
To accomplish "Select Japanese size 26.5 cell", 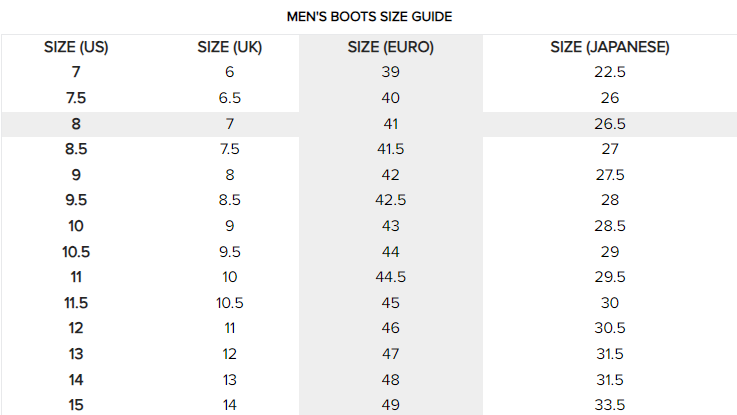I will pos(610,124).
